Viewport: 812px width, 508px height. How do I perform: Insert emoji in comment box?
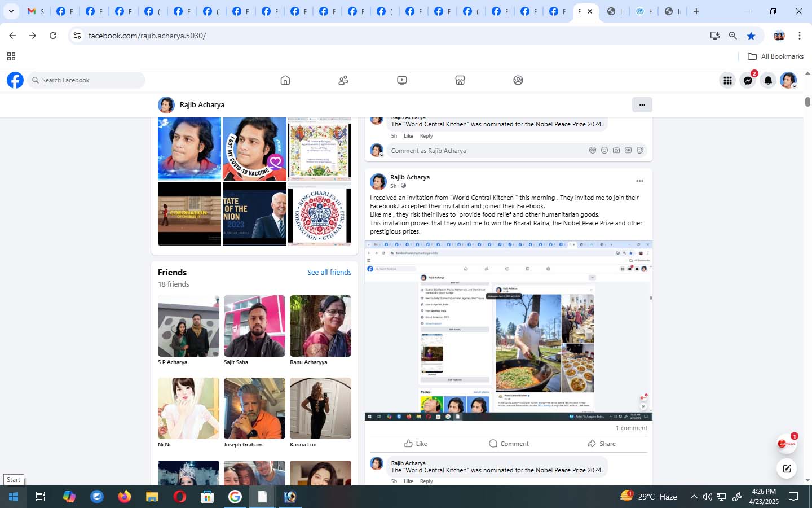point(604,150)
